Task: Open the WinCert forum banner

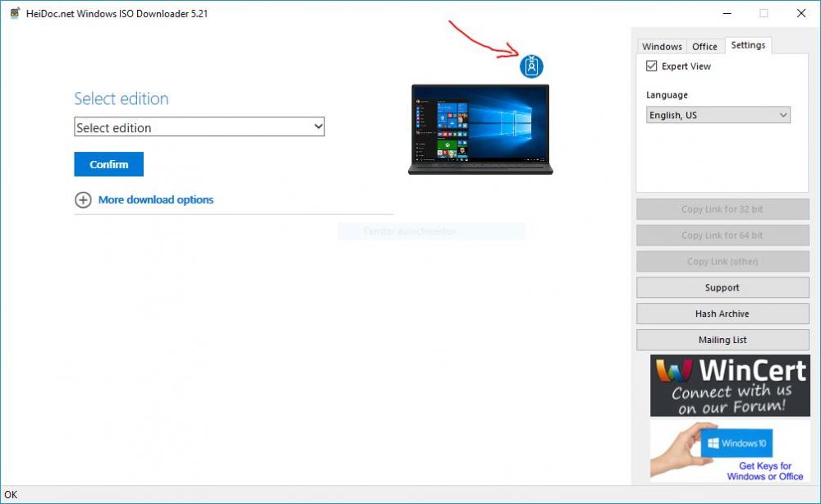Action: coord(730,385)
